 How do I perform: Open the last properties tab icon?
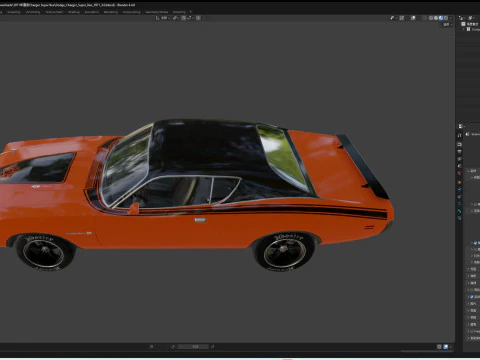click(459, 218)
